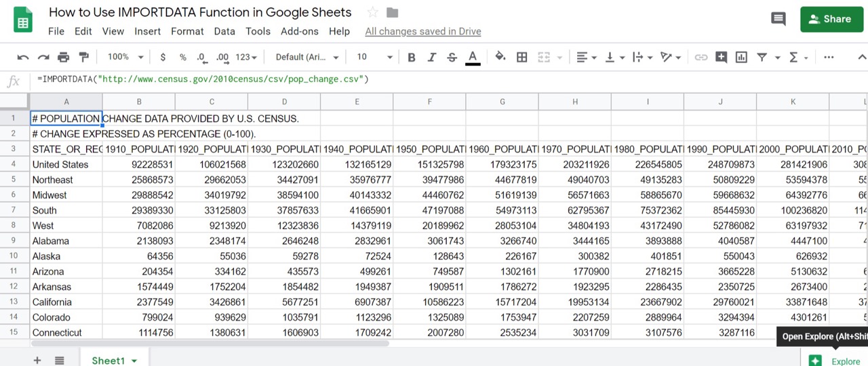Image resolution: width=868 pixels, height=366 pixels.
Task: Print the spreadsheet
Action: 64,58
